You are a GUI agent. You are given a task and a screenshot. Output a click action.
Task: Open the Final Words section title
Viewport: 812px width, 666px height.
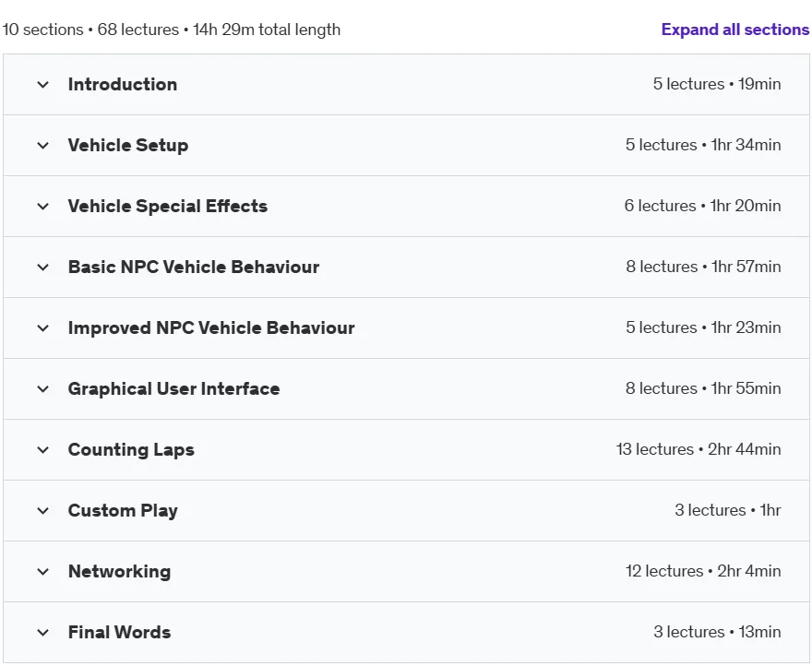coord(120,633)
